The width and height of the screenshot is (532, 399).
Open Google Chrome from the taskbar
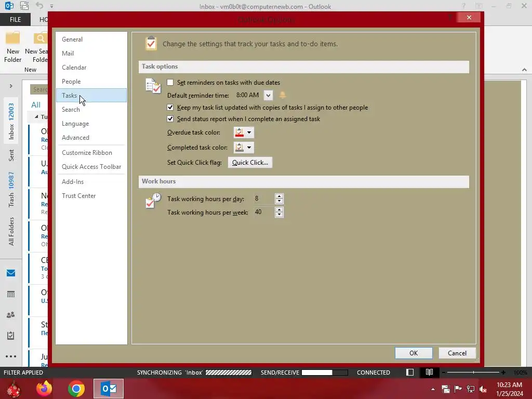pos(76,389)
